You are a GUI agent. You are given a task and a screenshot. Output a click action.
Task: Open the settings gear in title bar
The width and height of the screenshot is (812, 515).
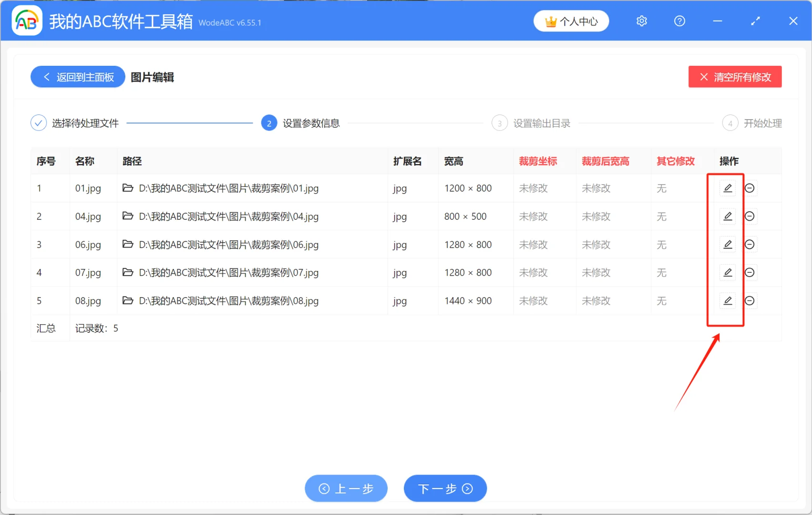click(641, 21)
